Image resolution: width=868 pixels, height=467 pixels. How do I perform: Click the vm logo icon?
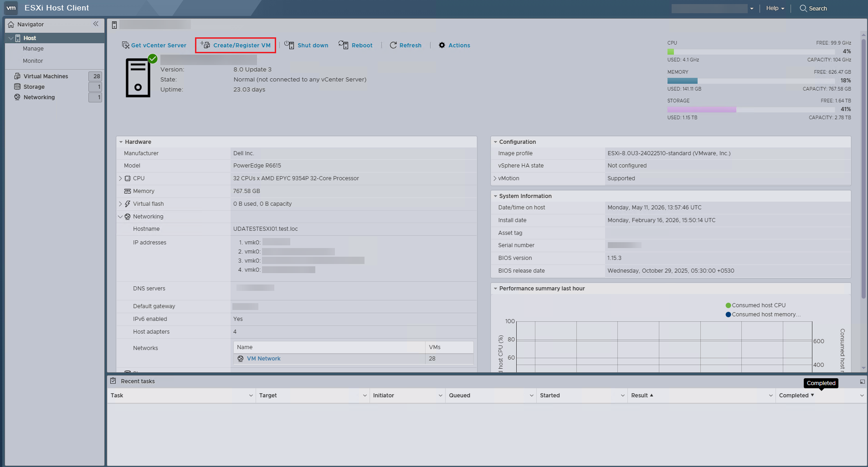tap(11, 8)
